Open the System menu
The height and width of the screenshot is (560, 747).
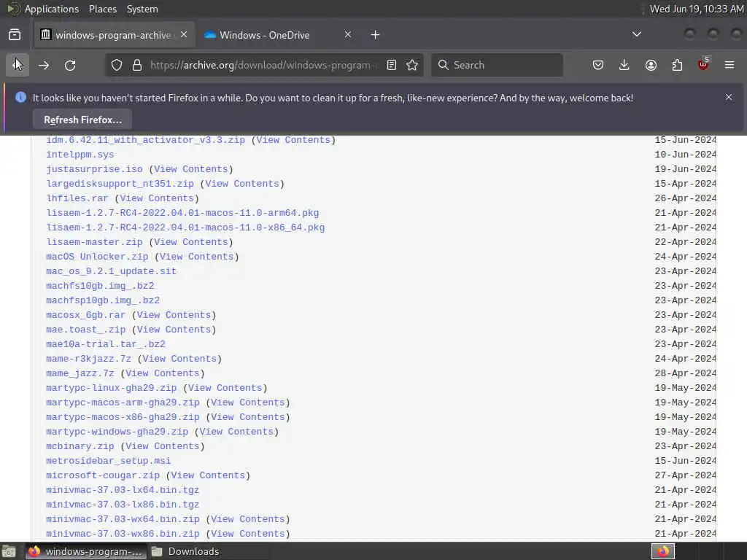point(142,9)
